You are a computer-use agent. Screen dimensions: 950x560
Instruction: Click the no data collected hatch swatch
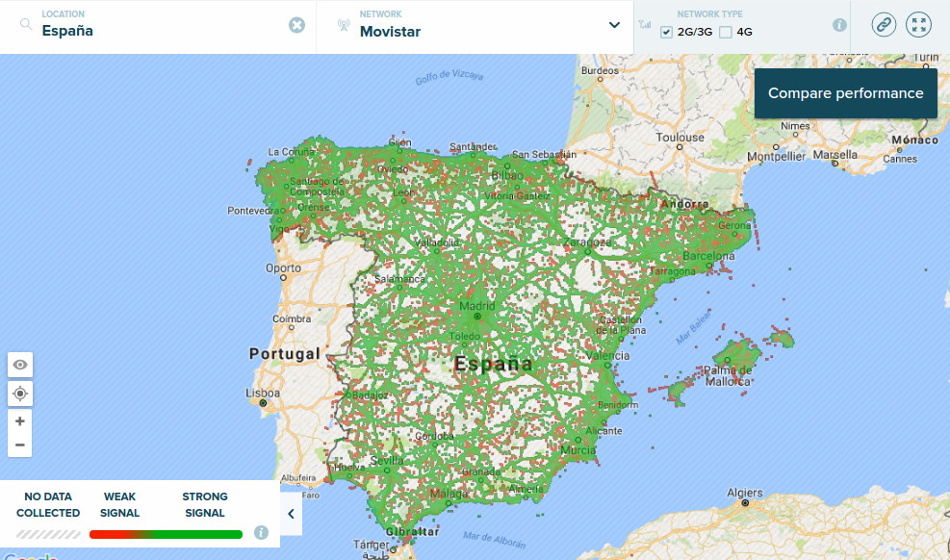[x=48, y=535]
